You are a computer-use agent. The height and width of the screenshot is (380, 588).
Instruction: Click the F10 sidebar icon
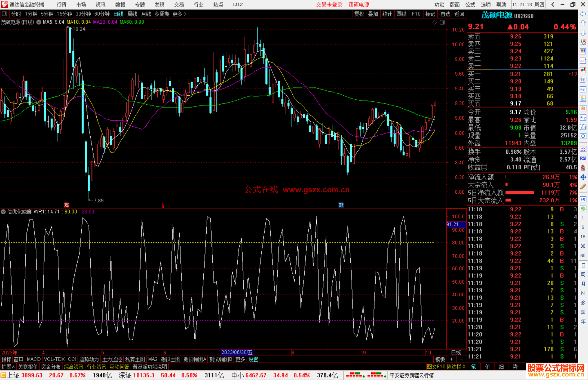pyautogui.click(x=583, y=90)
